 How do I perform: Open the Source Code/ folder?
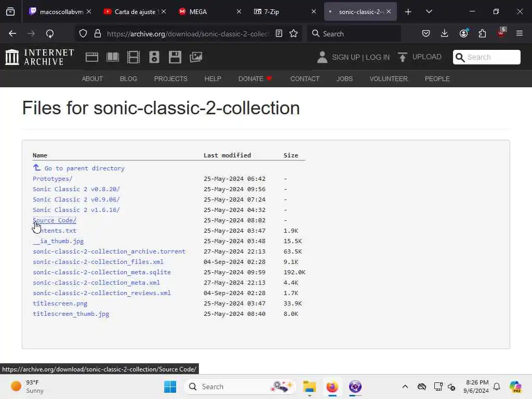point(55,220)
